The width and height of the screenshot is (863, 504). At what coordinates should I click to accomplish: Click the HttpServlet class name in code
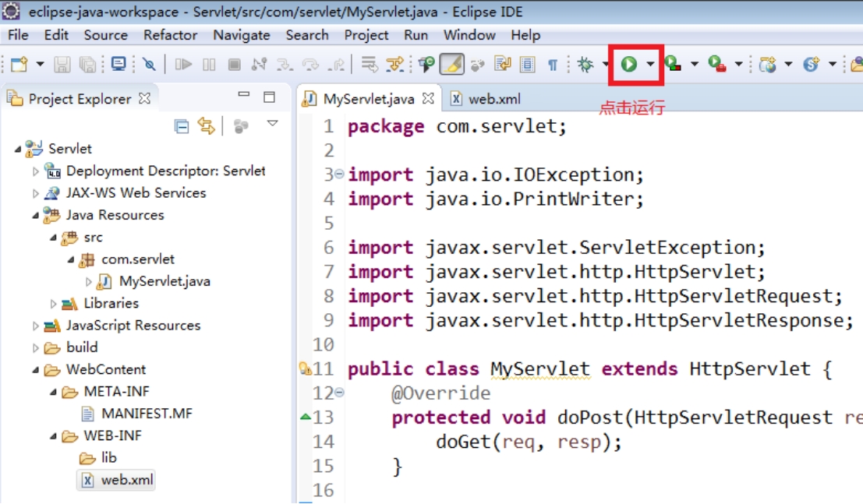tap(750, 368)
